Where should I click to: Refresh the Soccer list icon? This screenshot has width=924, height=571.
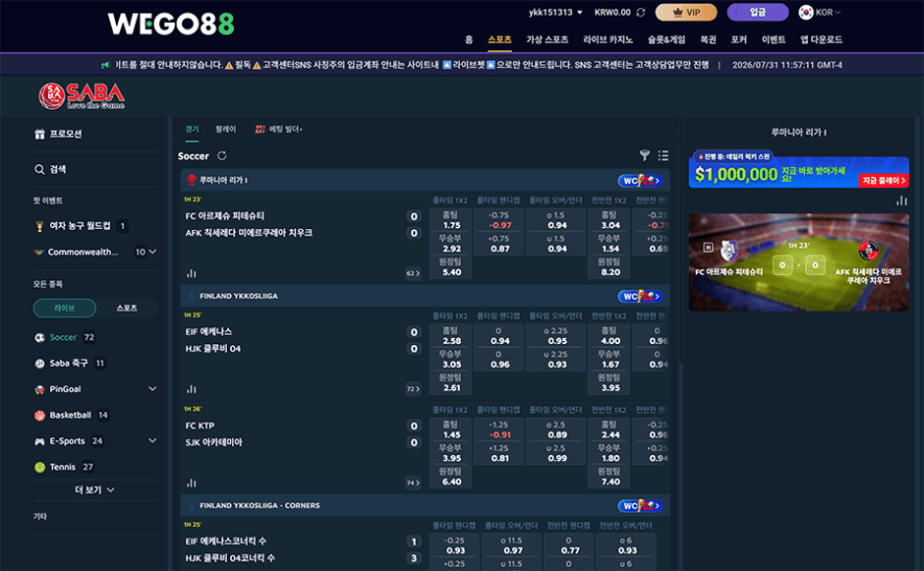pos(222,155)
